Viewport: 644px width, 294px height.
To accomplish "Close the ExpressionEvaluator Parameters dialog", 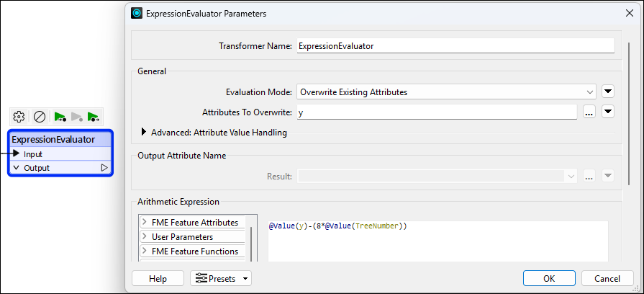I will (629, 13).
